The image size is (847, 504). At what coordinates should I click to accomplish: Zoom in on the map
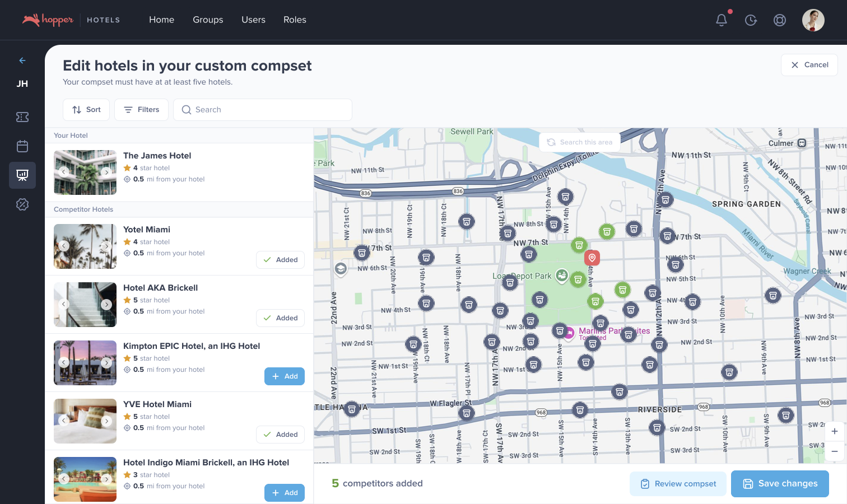coord(834,431)
